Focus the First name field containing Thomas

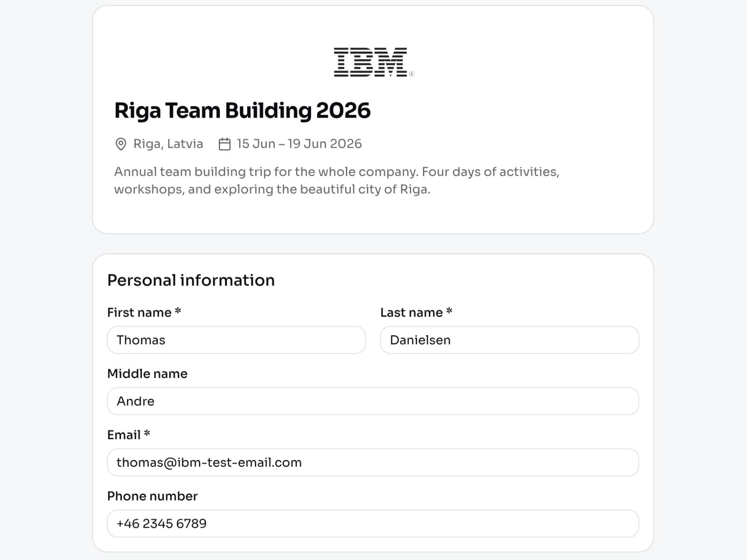[x=236, y=340]
